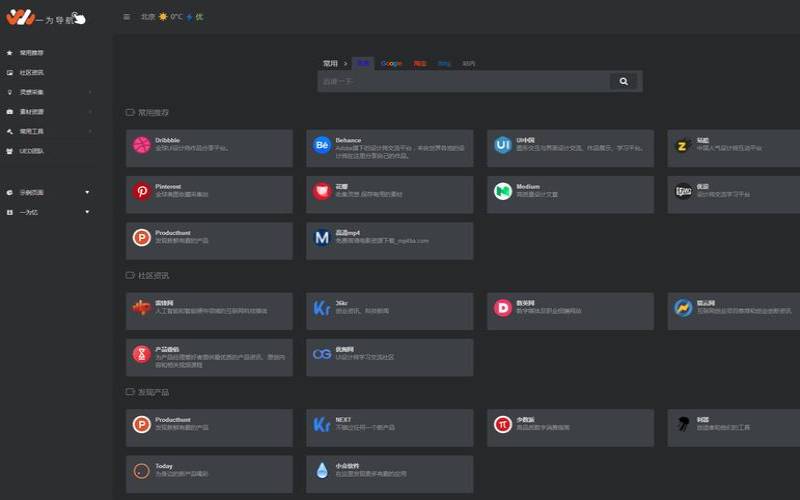The image size is (800, 500).
Task: Click the Today circle icon
Action: pyautogui.click(x=141, y=471)
